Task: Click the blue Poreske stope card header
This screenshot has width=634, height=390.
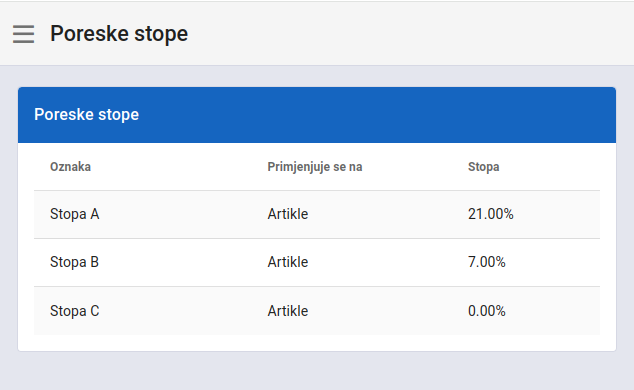Action: click(x=317, y=115)
